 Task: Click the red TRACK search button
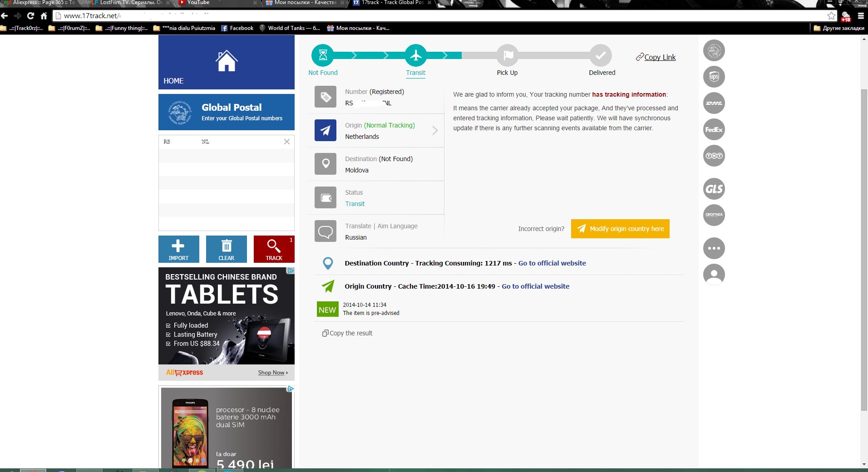[274, 249]
